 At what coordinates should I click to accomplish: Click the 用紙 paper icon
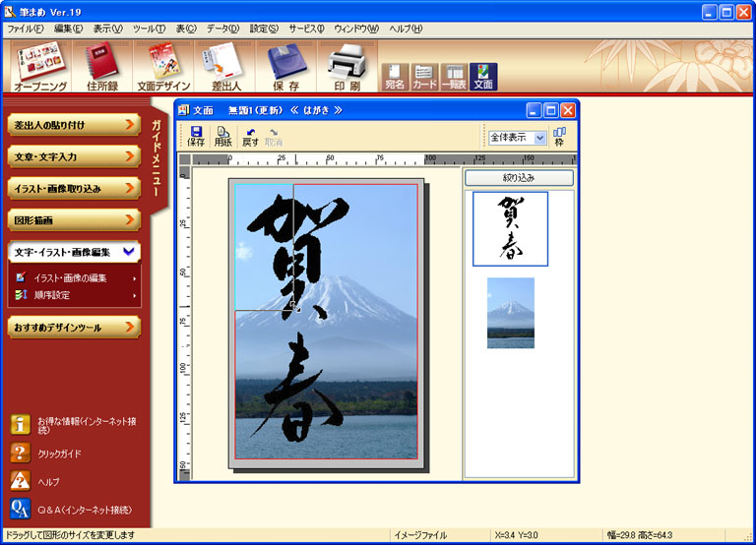pos(223,136)
